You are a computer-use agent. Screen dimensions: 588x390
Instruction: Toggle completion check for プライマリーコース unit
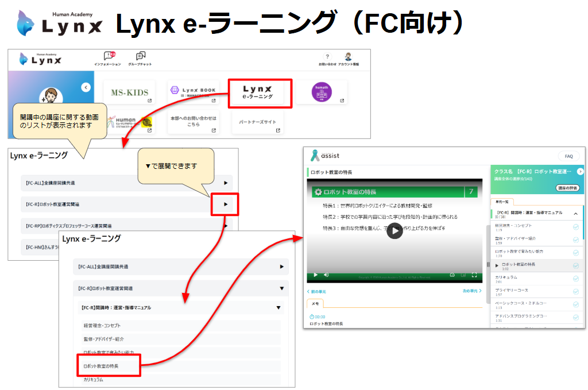[575, 292]
